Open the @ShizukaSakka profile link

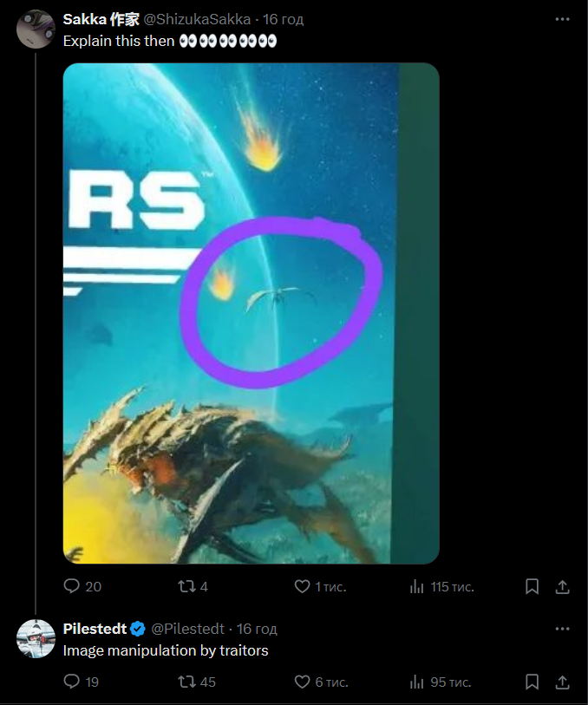tap(197, 19)
